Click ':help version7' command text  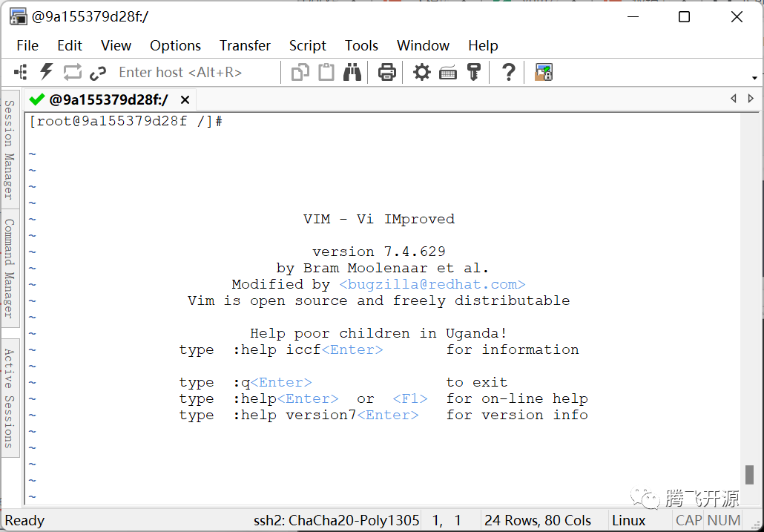(294, 415)
